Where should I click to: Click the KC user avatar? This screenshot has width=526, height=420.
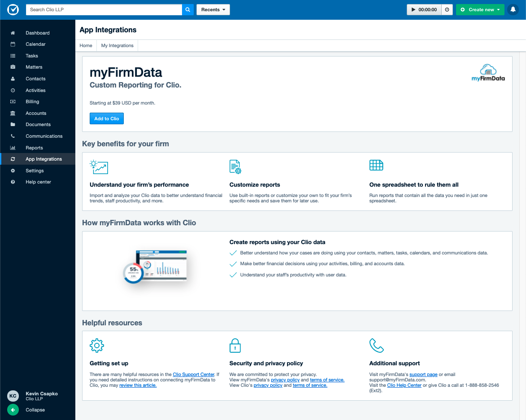click(13, 396)
